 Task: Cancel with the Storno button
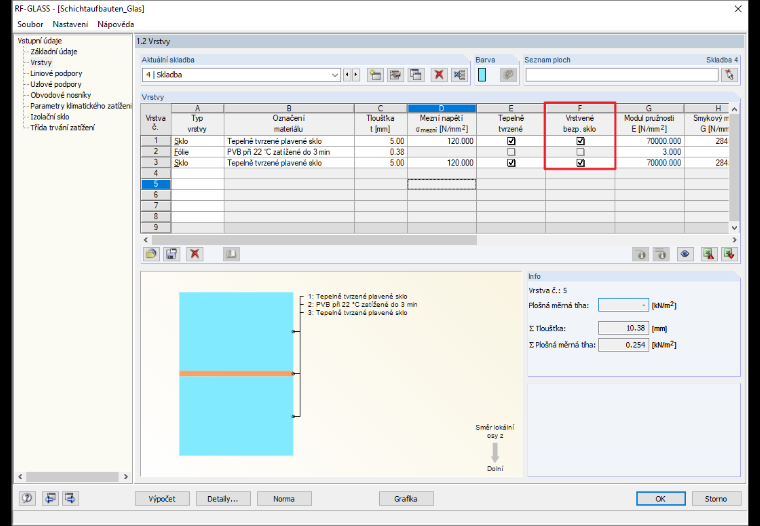pyautogui.click(x=716, y=498)
